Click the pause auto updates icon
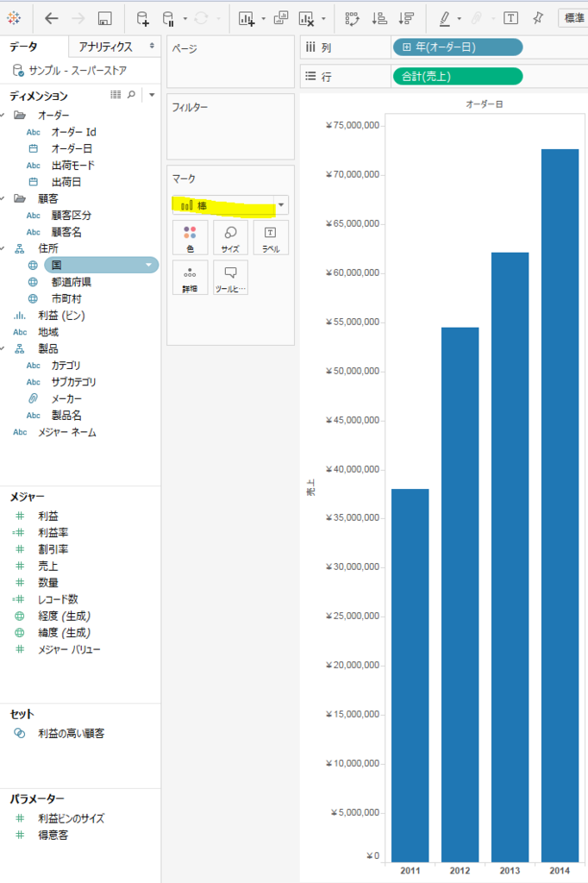This screenshot has width=588, height=883. (x=168, y=19)
